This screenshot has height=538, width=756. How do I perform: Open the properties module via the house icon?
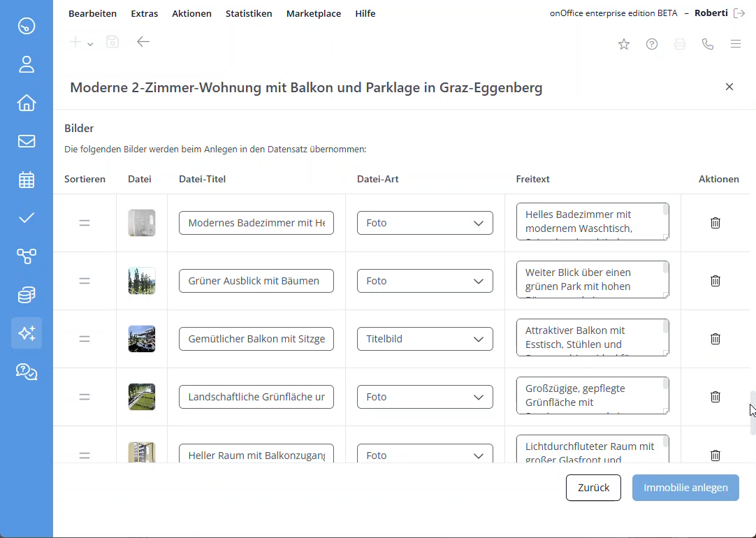(x=26, y=103)
